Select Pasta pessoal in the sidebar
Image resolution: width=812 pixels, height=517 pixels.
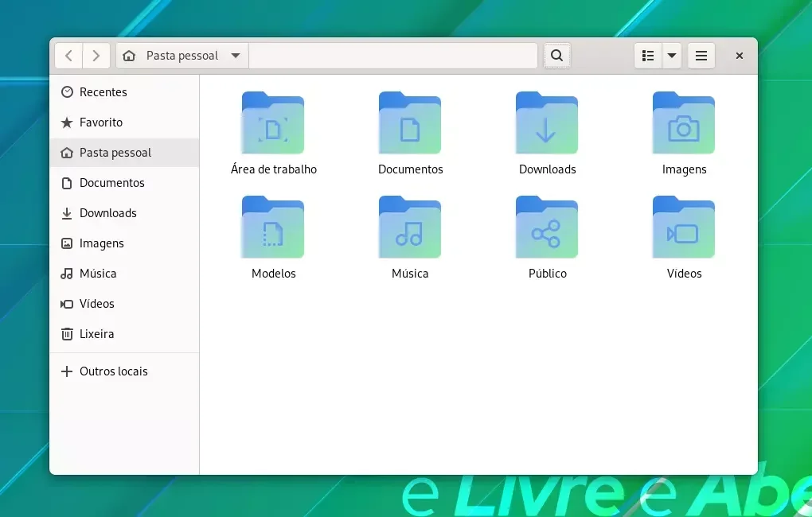click(x=124, y=153)
